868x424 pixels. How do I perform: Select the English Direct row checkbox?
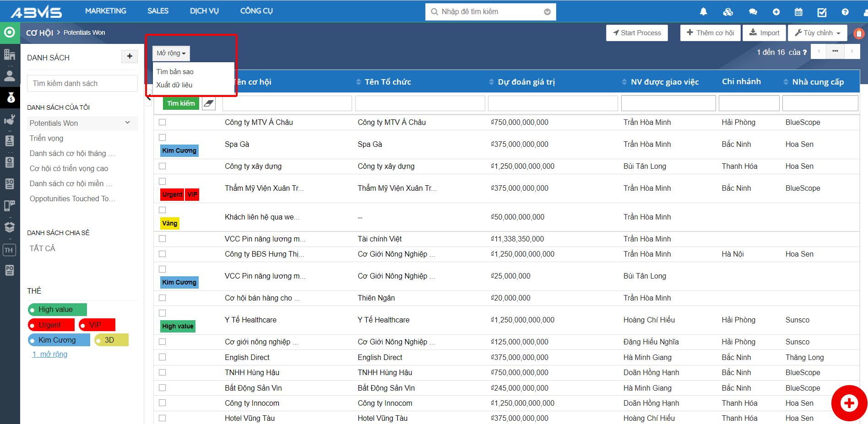coord(163,357)
